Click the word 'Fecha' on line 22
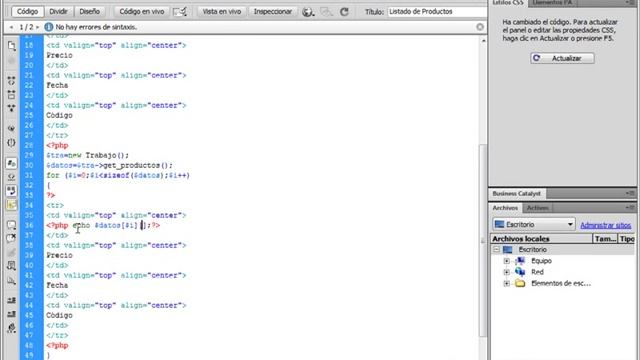The image size is (640, 360). coord(57,85)
